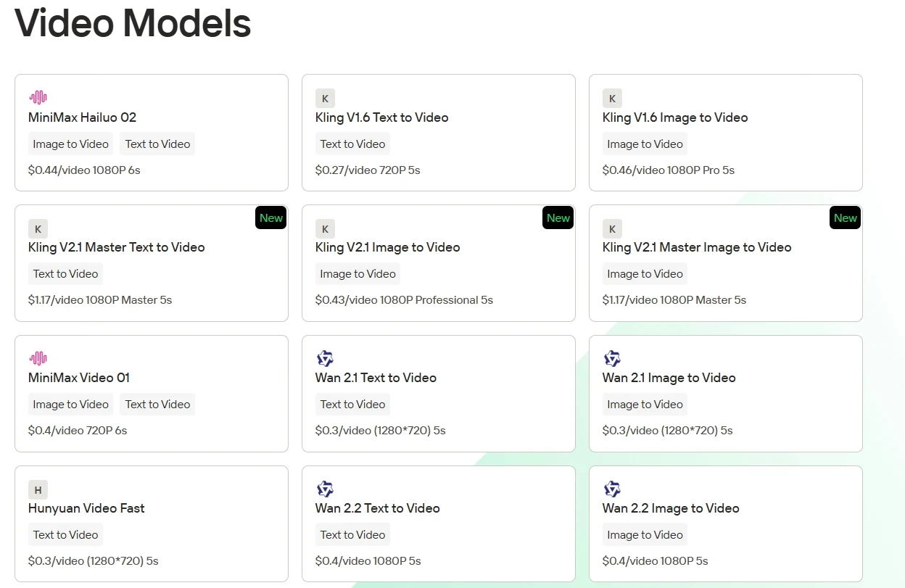Image resolution: width=905 pixels, height=588 pixels.
Task: Click the K icon on Kling V1.6 Text to Video card
Action: click(x=325, y=99)
